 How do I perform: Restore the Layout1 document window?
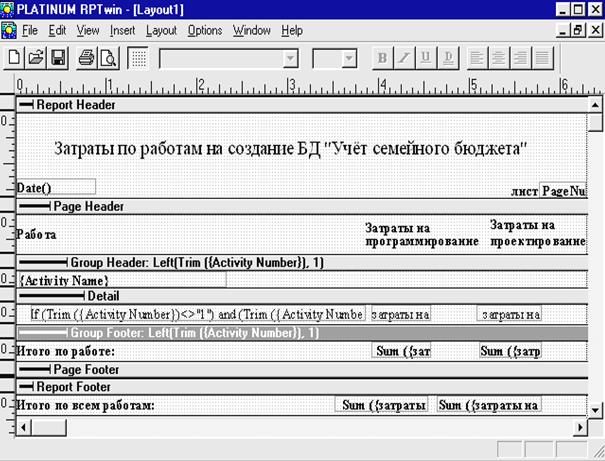(x=578, y=30)
